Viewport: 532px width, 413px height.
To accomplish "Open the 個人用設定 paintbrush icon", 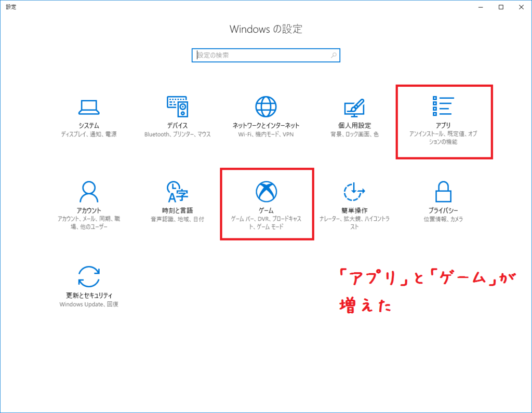I will pos(354,107).
